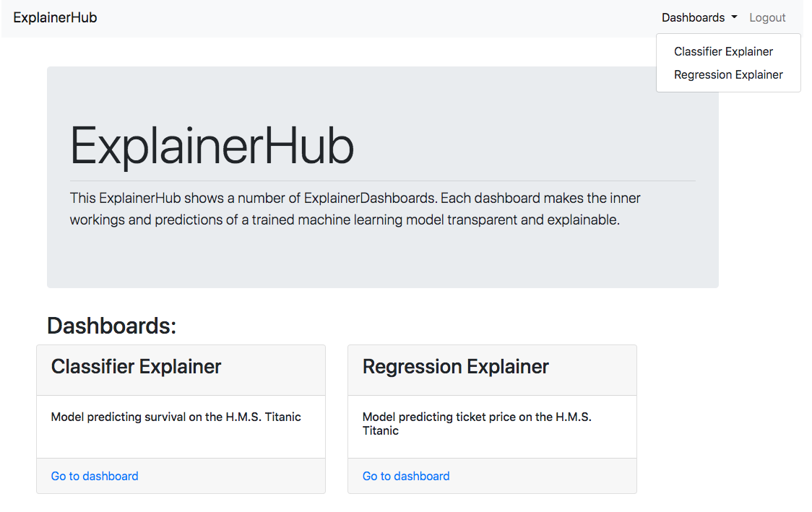Open the Dashboards dropdown in the navbar
This screenshot has height=512, width=812.
(x=694, y=17)
